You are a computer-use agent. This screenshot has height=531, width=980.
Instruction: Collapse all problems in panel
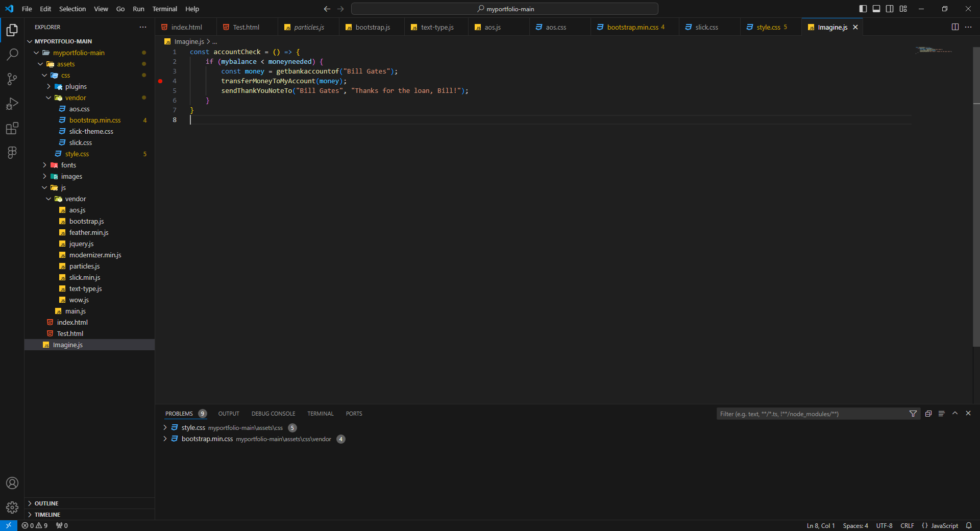[928, 414]
